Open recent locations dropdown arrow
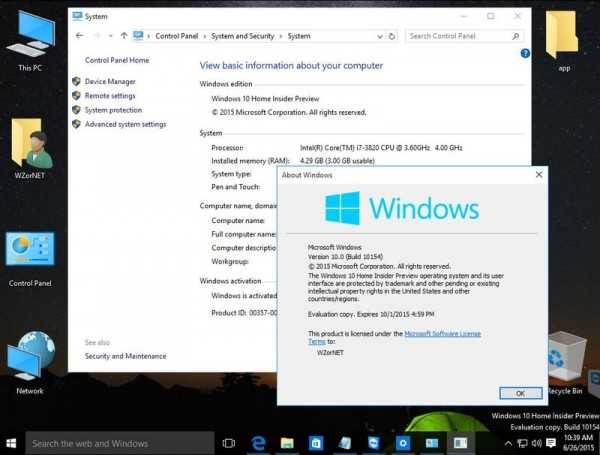Image resolution: width=600 pixels, height=455 pixels. (x=111, y=36)
